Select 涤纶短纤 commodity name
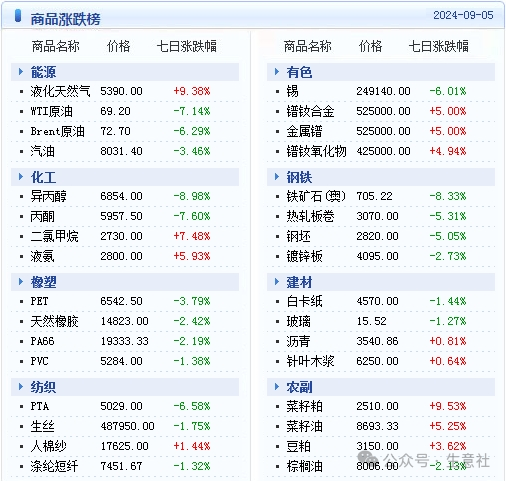This screenshot has width=506, height=481. [54, 466]
